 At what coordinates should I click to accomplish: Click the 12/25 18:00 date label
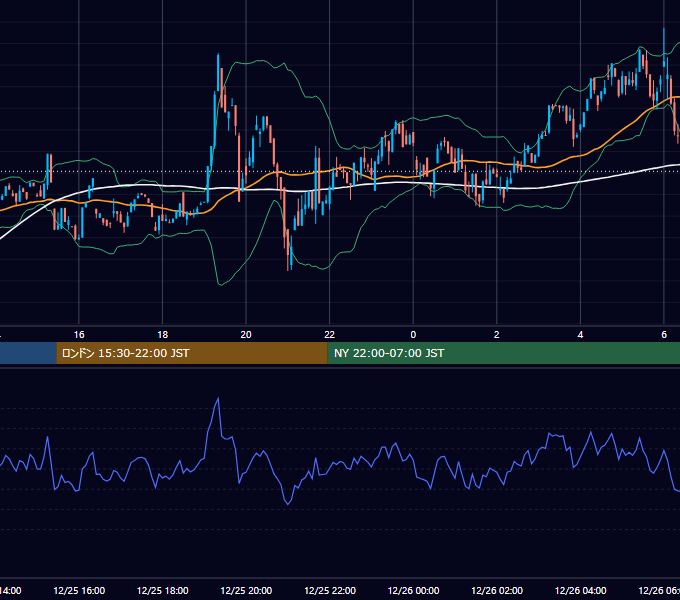point(163,590)
